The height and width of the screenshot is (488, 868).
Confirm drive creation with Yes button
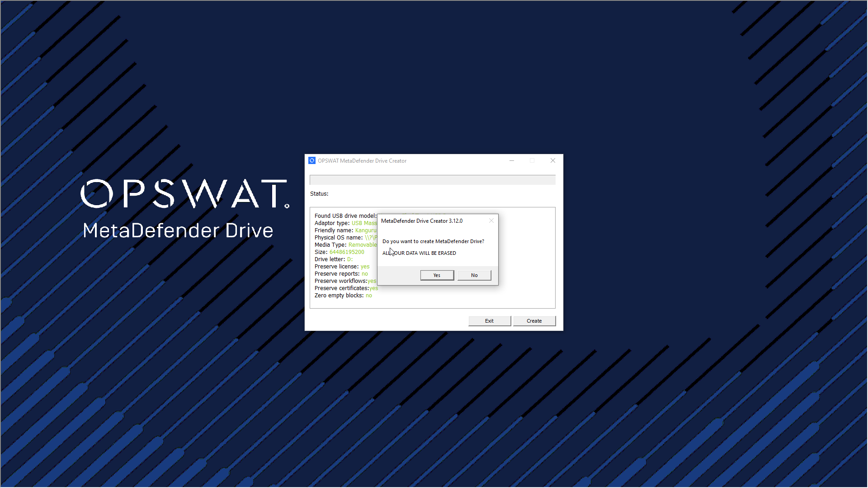(437, 275)
